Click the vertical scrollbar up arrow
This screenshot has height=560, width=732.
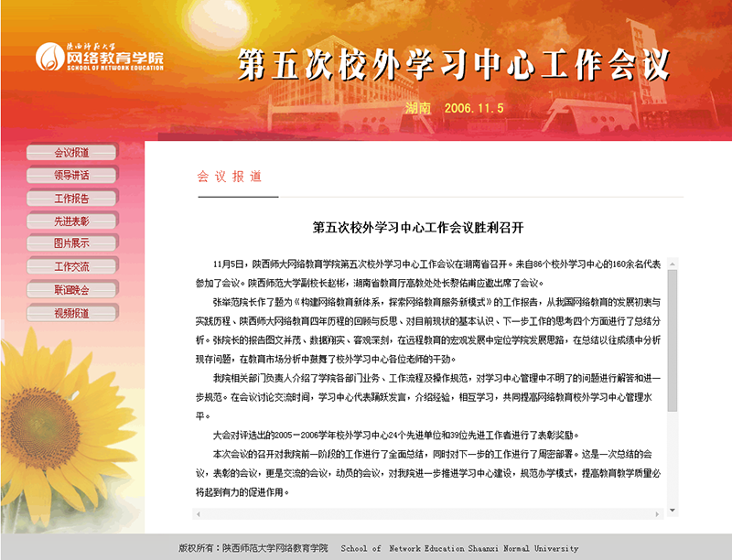coord(673,264)
